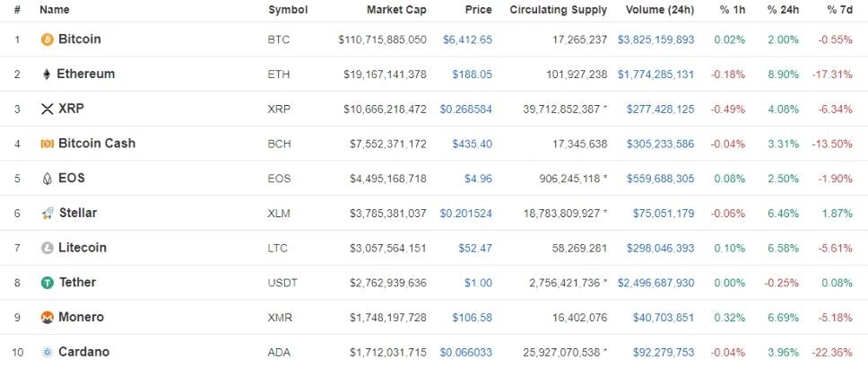The image size is (868, 368).
Task: Click the Bitcoin Cash orange icon
Action: 47,145
